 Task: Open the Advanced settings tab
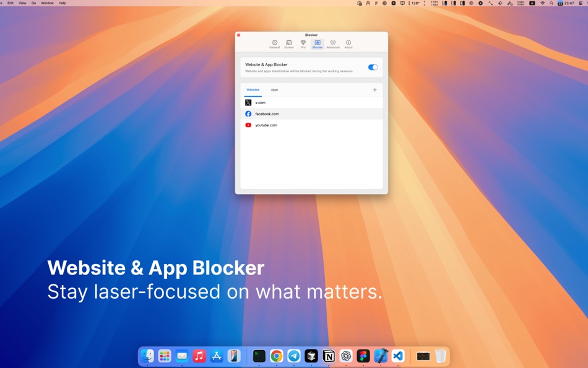pyautogui.click(x=332, y=45)
